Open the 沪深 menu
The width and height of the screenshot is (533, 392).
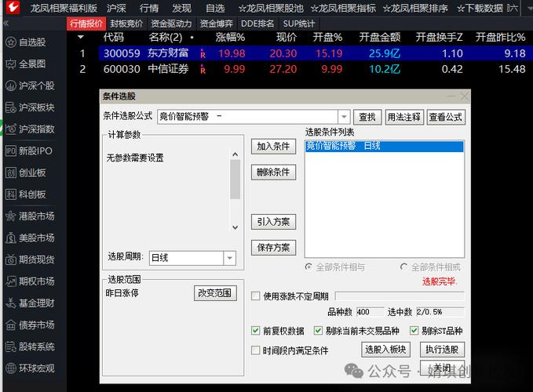(116, 8)
